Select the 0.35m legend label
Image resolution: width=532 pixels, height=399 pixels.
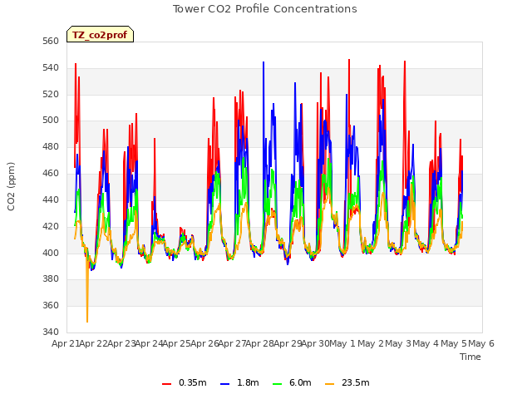pos(193,382)
